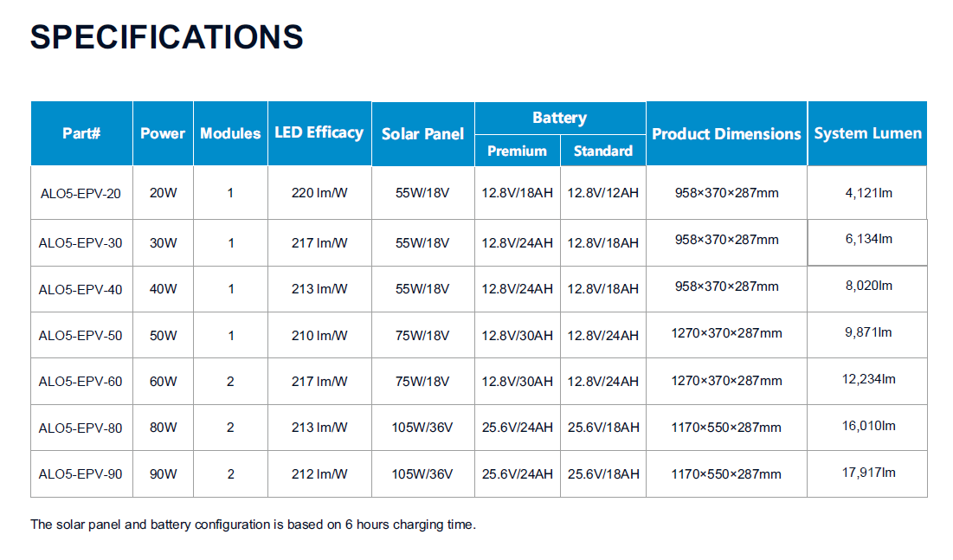This screenshot has height=560, width=953.
Task: Click the 220 lm/W efficacy cell
Action: click(319, 193)
